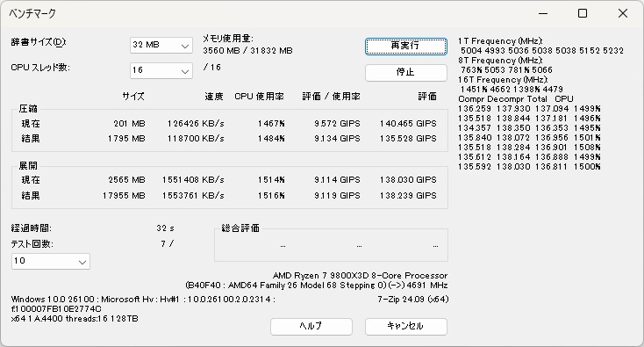Click compression result size 1795 MB

point(126,139)
